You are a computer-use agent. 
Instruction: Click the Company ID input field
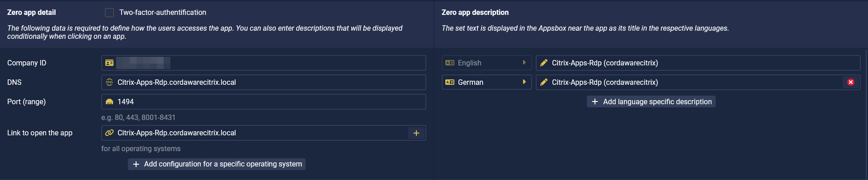point(264,63)
